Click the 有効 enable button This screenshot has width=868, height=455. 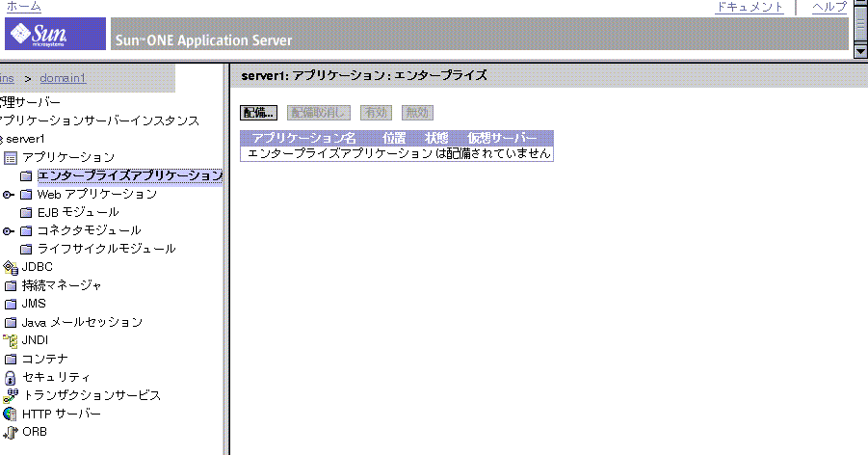point(376,113)
